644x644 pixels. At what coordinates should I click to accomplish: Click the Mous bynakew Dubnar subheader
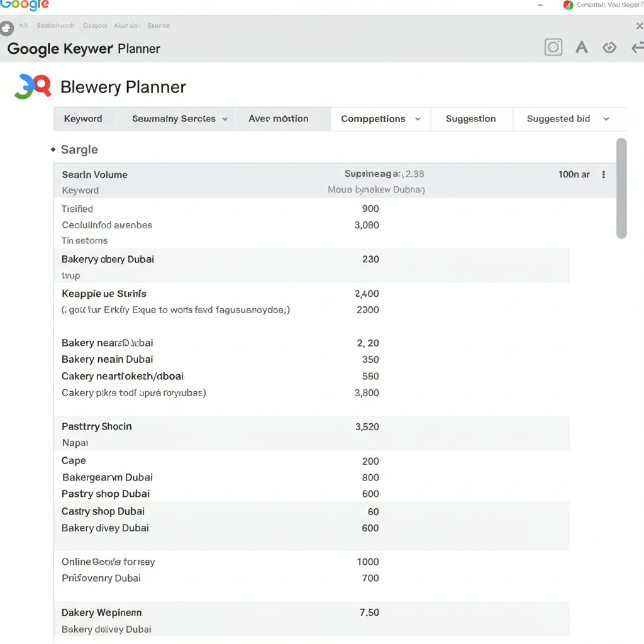[376, 190]
